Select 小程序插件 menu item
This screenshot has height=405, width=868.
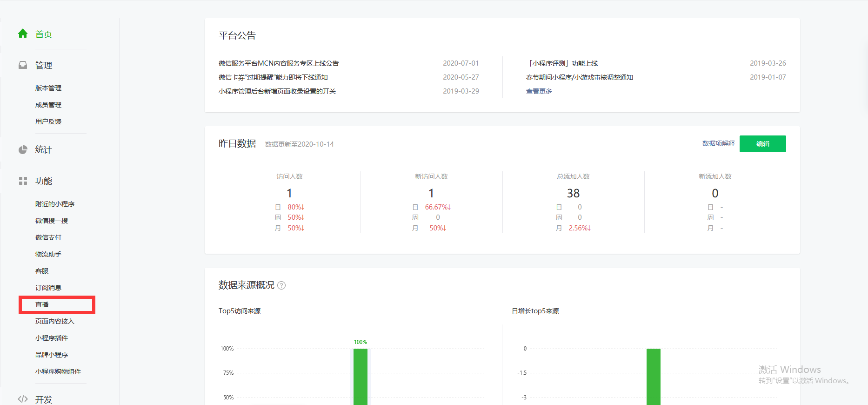point(52,338)
